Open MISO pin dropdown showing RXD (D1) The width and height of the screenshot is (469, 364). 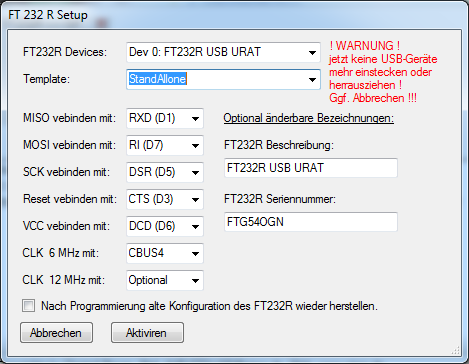[165, 118]
